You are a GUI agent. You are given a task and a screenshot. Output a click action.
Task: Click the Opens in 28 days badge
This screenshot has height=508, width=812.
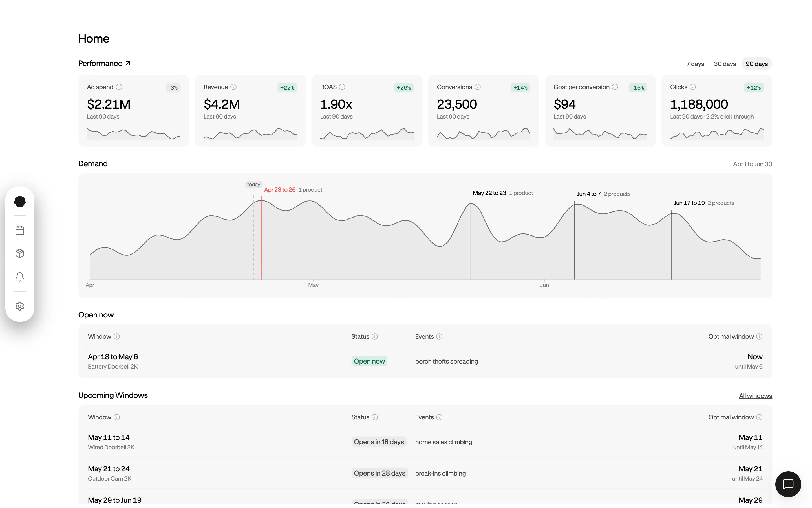pyautogui.click(x=379, y=473)
